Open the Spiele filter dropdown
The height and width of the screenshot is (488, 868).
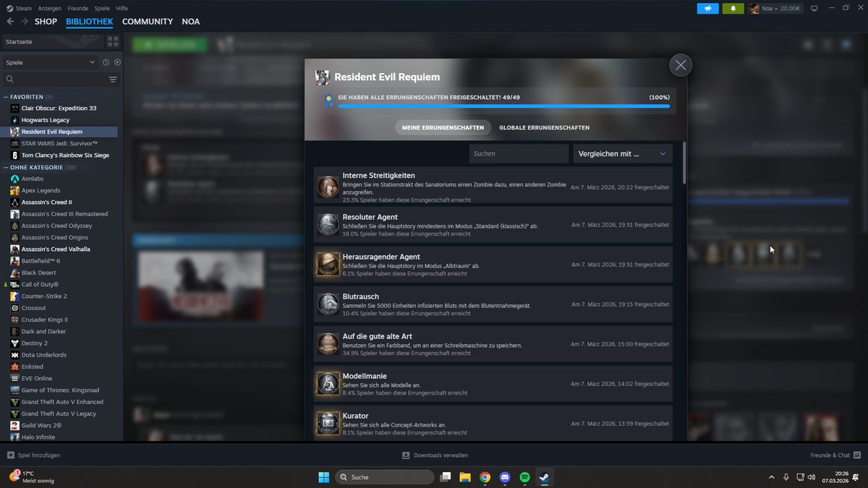click(50, 62)
